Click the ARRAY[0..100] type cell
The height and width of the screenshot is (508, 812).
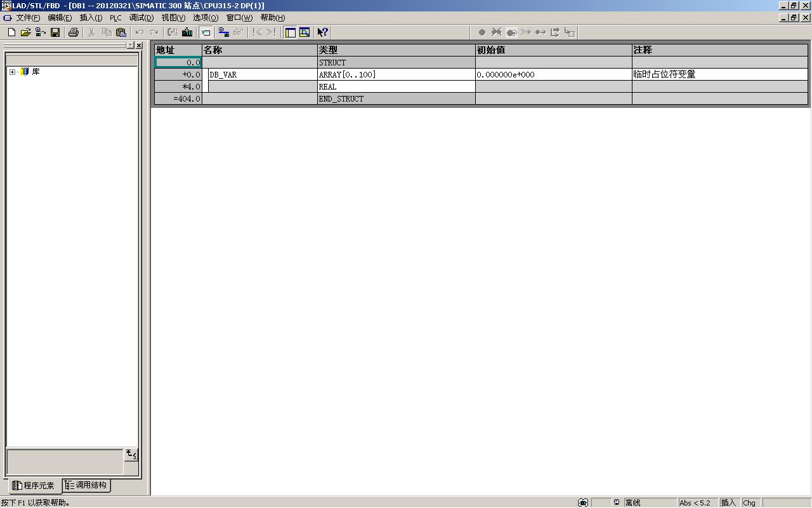(x=396, y=74)
